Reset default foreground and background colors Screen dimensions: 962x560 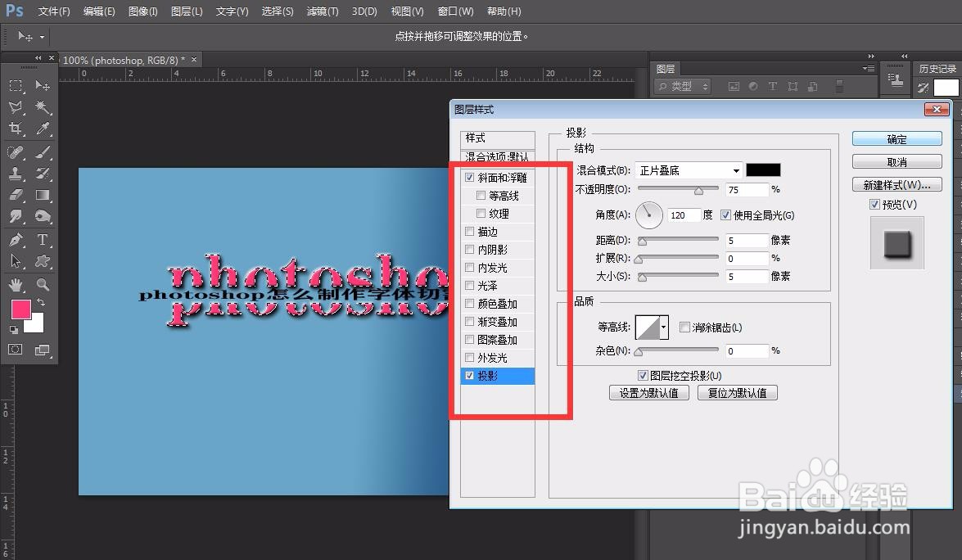[13, 329]
